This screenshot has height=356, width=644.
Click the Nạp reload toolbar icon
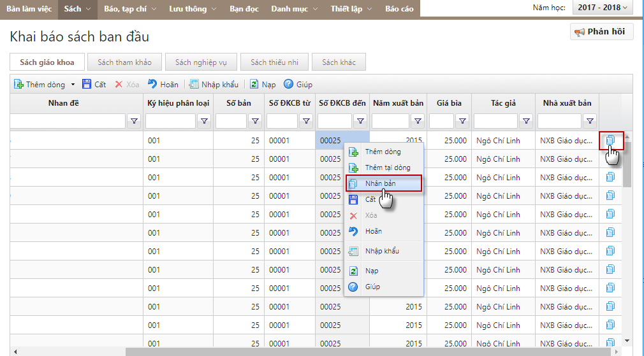click(x=254, y=84)
